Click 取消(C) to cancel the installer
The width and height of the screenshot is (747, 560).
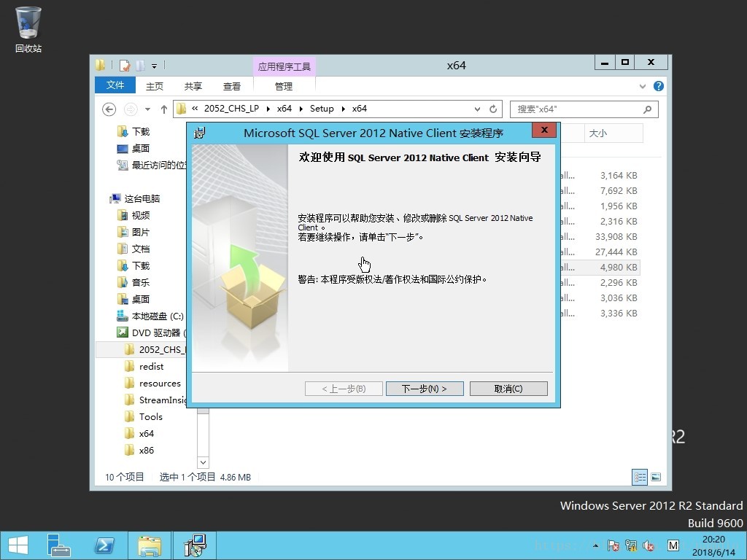(508, 389)
